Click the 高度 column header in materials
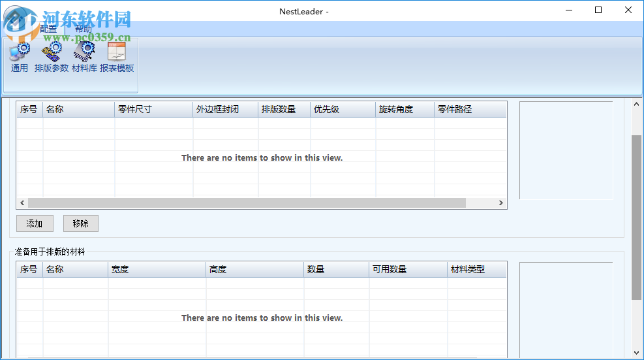The image size is (644, 360). (x=255, y=269)
